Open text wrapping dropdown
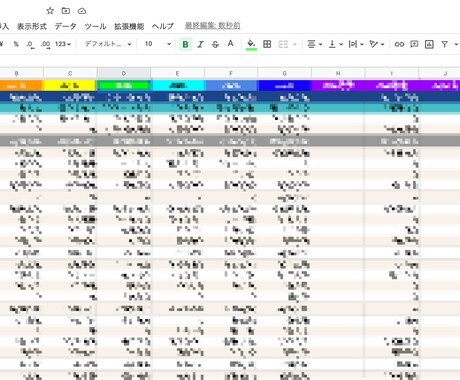The width and height of the screenshot is (460, 380). (356, 44)
